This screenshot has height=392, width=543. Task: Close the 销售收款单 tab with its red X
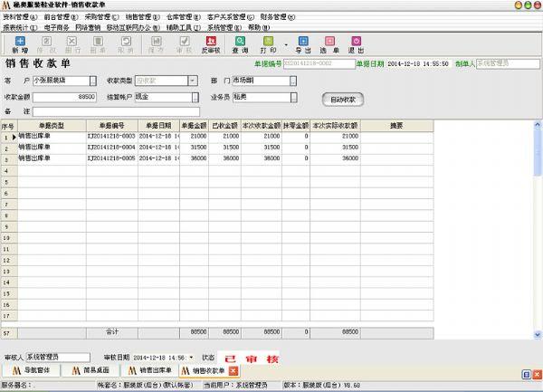[233, 371]
